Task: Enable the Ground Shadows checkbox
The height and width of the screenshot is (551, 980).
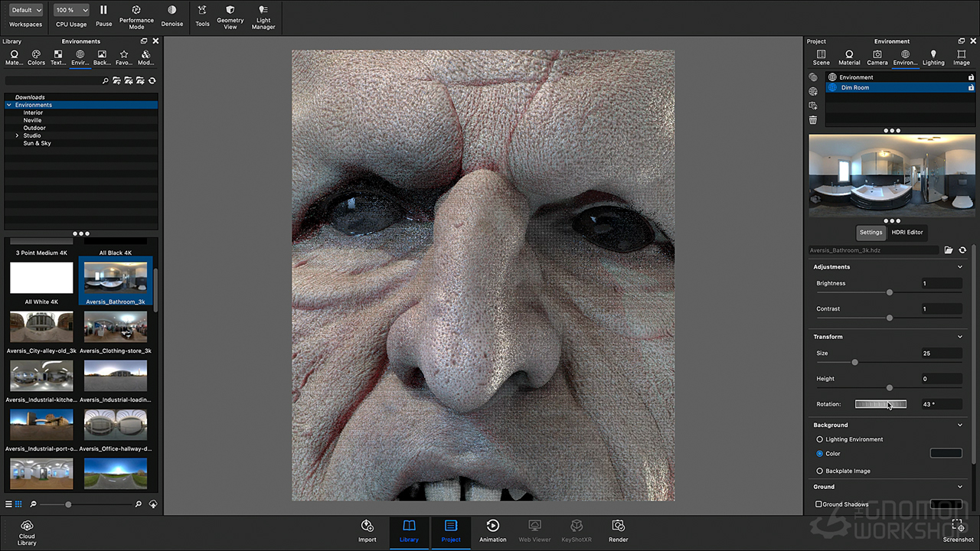Action: point(819,504)
